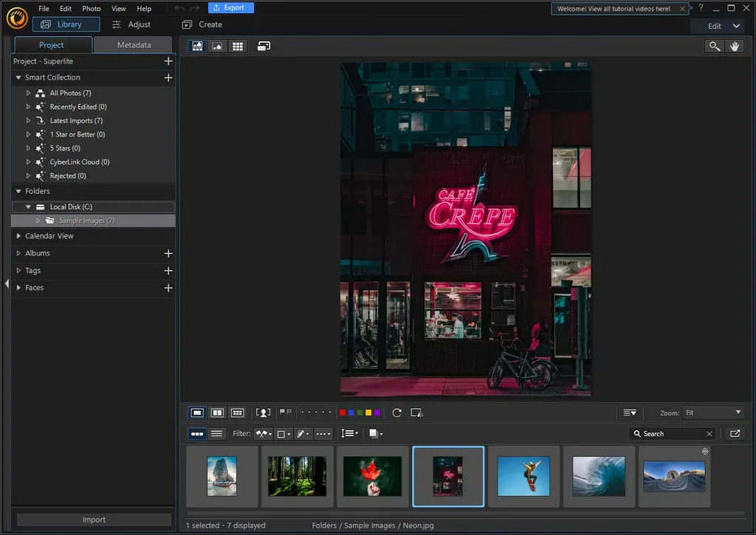
Task: Clear the Search field with X
Action: (709, 434)
